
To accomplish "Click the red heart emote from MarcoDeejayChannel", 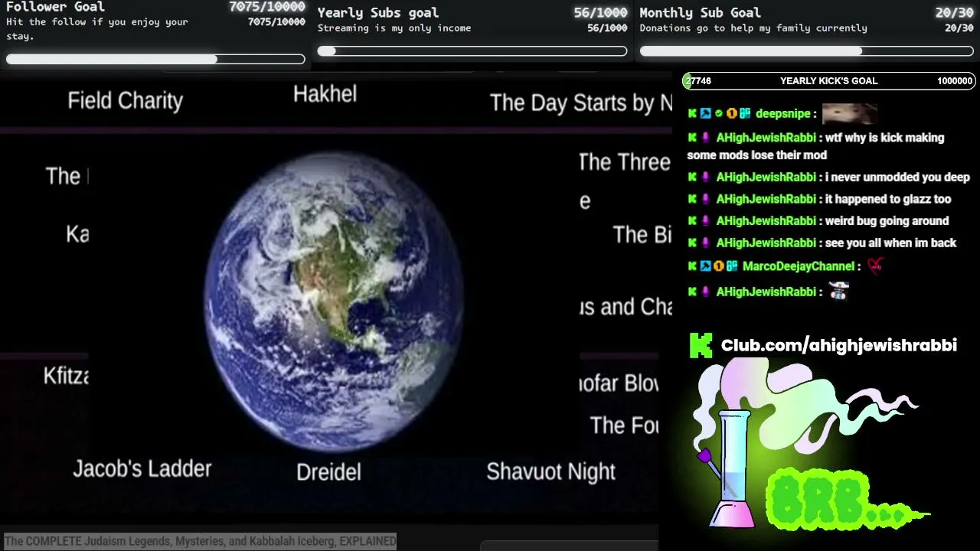I will [x=874, y=266].
